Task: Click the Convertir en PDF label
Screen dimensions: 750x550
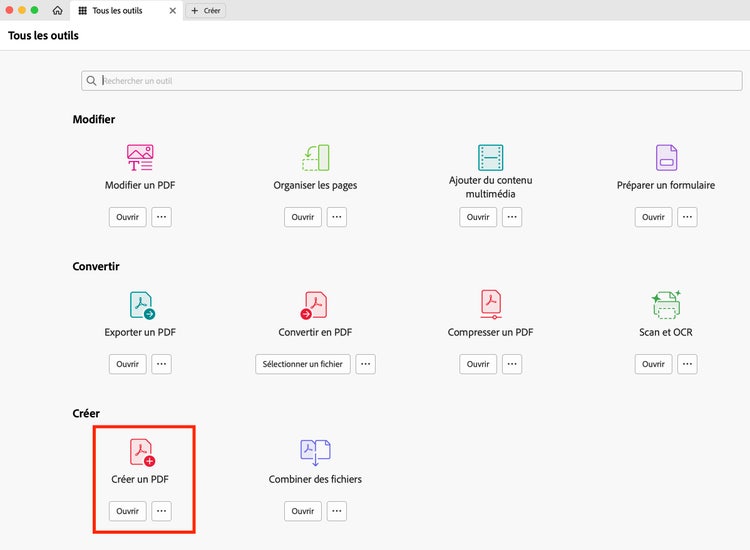Action: coord(315,332)
